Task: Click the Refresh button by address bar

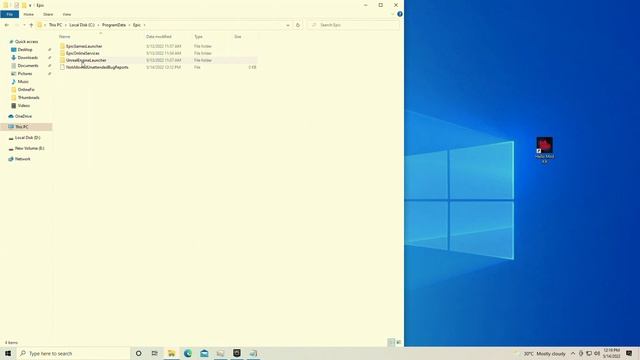Action: pos(298,25)
